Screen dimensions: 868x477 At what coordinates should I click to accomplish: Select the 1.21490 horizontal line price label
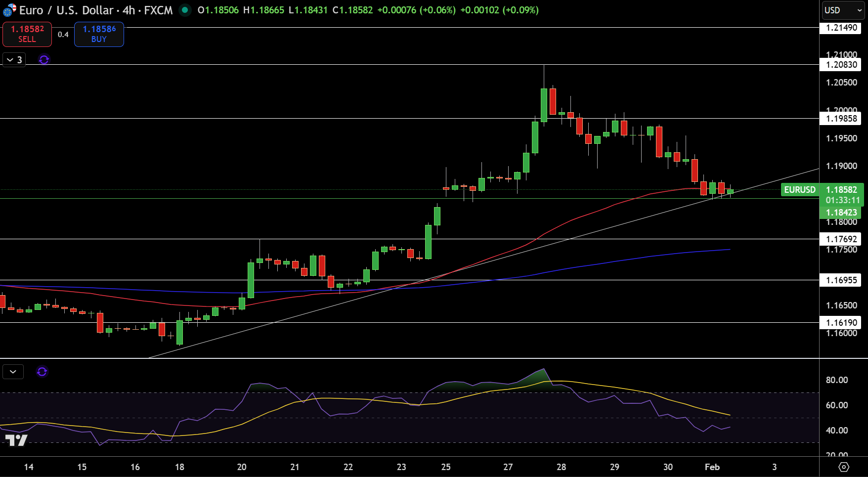(840, 28)
